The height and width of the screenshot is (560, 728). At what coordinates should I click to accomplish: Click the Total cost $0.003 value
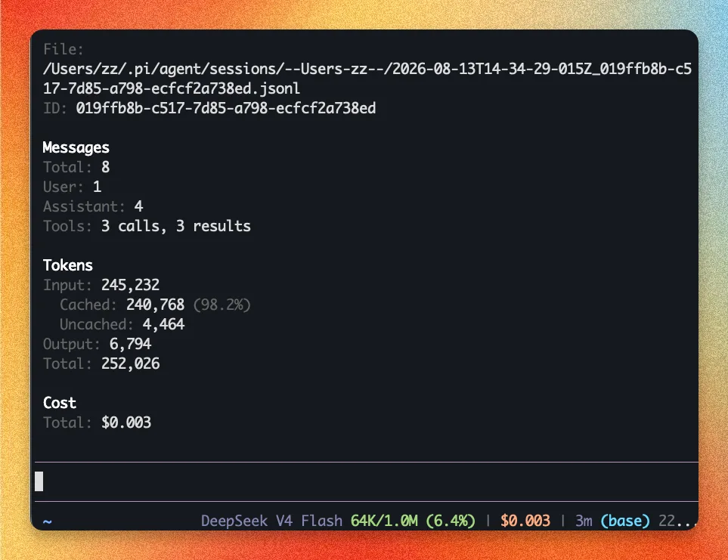(x=126, y=422)
